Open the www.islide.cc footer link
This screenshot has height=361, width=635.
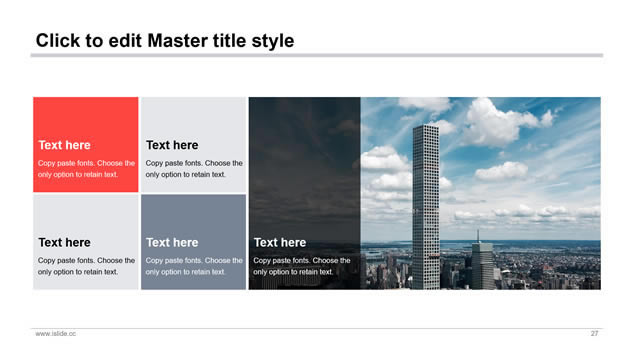coord(55,333)
